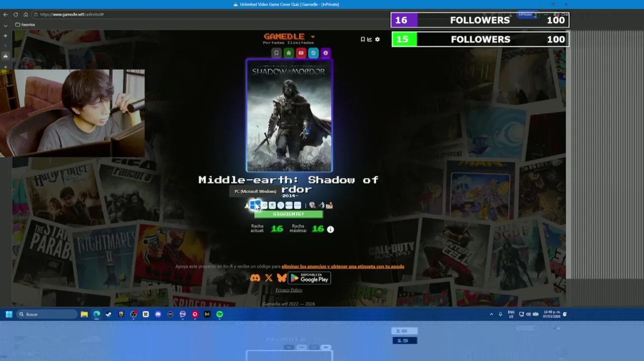
Task: Open the statistics chart icon in the header
Action: click(369, 39)
